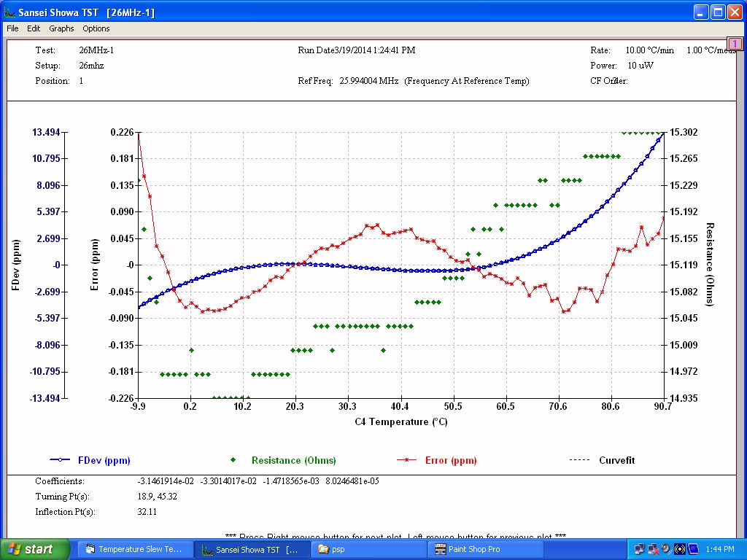Click the Sansei Showa app icon in title bar
The image size is (747, 560).
click(x=9, y=12)
